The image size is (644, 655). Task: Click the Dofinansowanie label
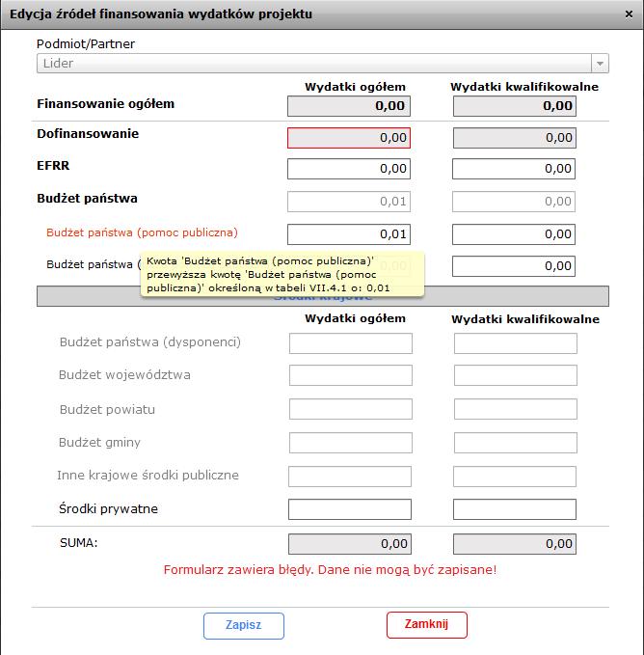coord(88,134)
